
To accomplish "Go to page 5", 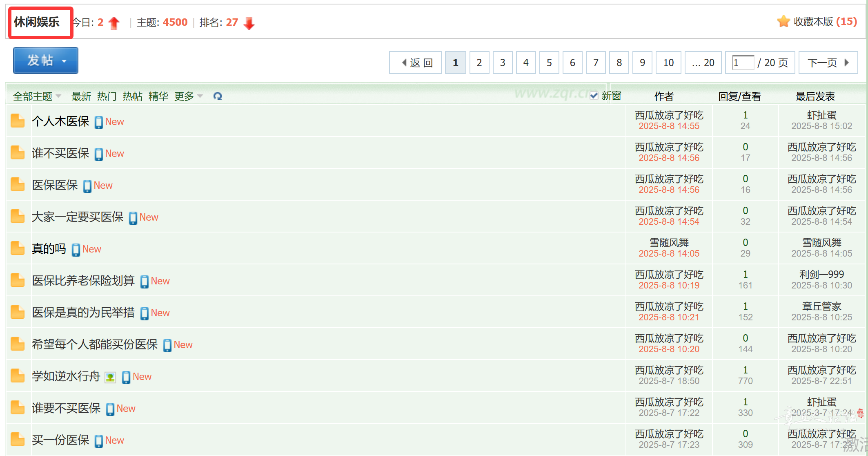I will [549, 63].
